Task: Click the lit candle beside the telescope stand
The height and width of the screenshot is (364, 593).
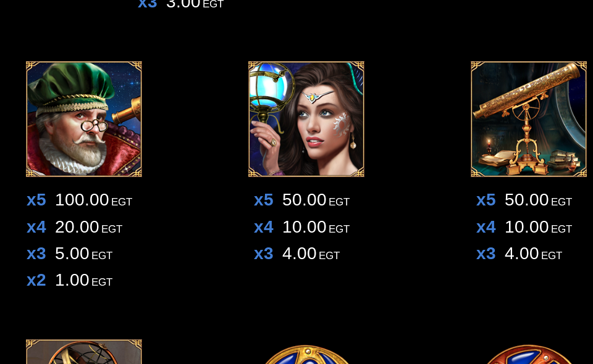Action: coord(489,146)
